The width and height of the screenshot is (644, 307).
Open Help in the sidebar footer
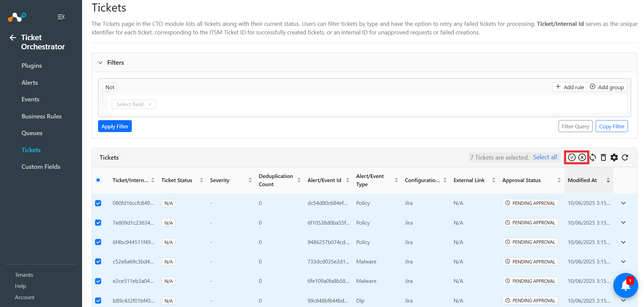(20, 286)
